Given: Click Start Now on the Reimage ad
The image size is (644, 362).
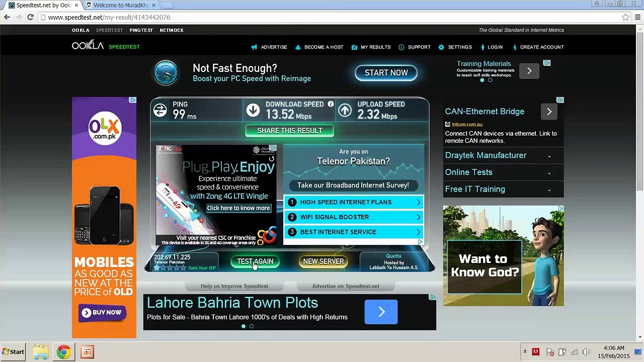Looking at the screenshot, I should pos(386,73).
